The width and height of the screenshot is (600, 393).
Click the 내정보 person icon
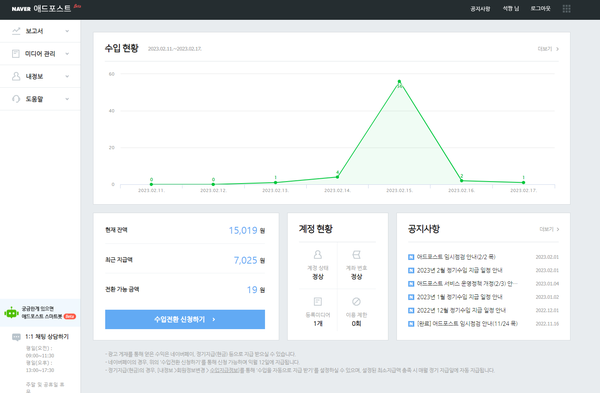click(16, 76)
